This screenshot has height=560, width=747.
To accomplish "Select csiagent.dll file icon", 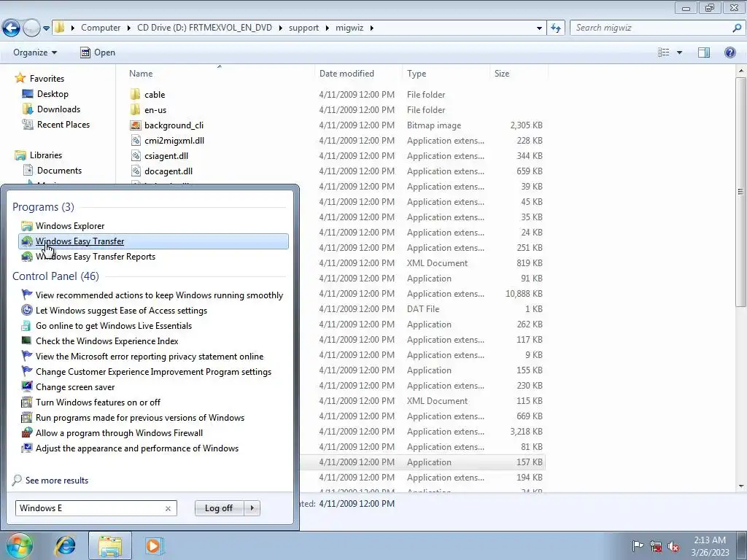I will point(135,156).
